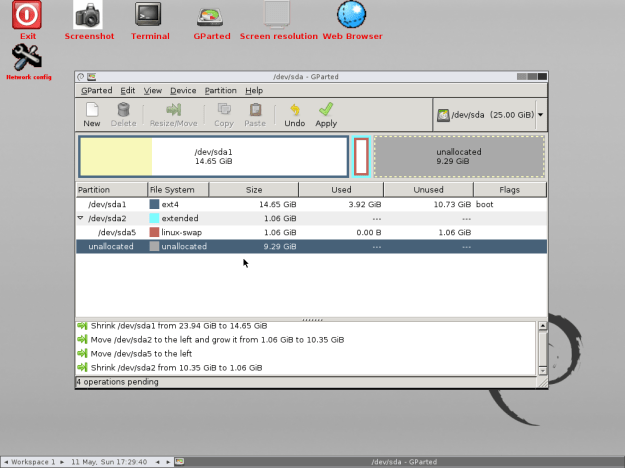Viewport: 625px width, 468px height.
Task: Click the 'boot' flag of /dev/sda1
Action: coord(484,204)
